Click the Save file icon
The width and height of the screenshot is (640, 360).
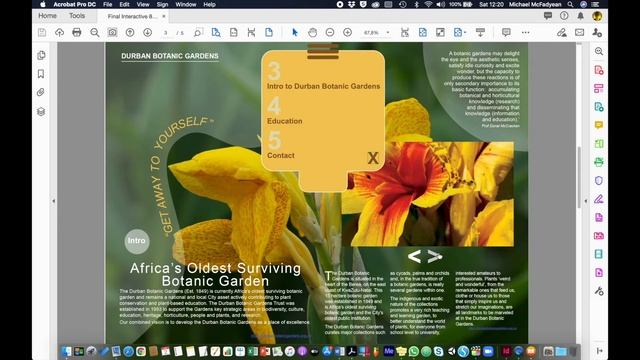click(x=42, y=33)
